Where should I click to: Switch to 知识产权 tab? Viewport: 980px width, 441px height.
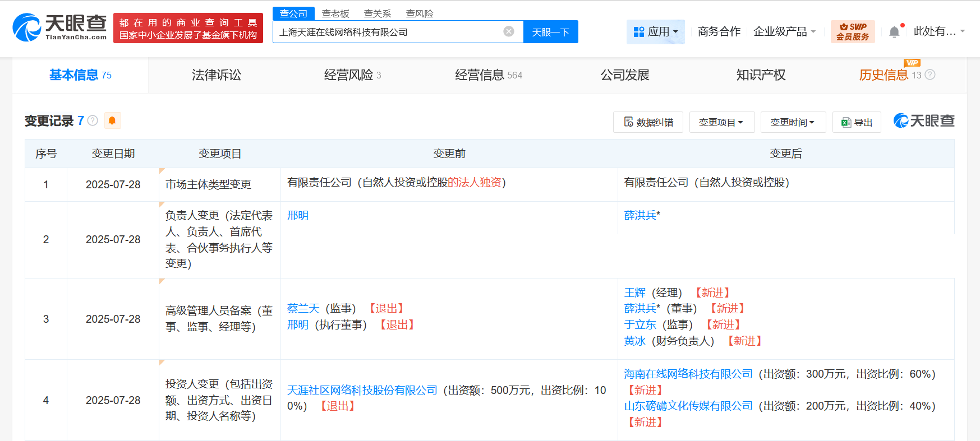tap(761, 75)
